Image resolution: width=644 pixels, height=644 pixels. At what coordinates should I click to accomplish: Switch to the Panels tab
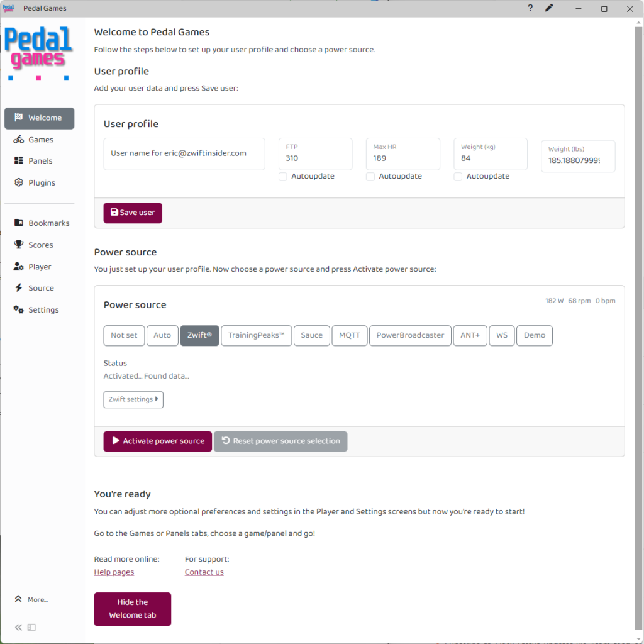40,161
